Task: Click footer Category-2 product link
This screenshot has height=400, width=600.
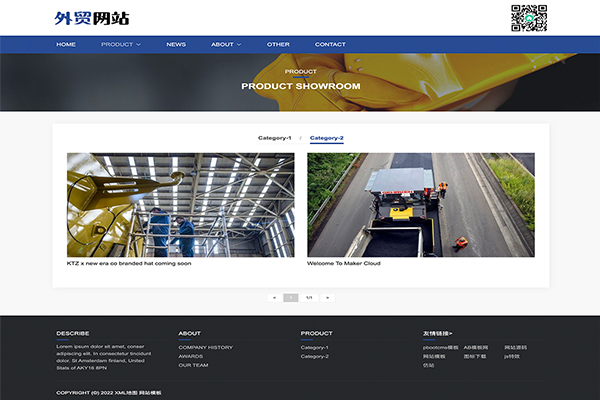Action: click(x=314, y=356)
